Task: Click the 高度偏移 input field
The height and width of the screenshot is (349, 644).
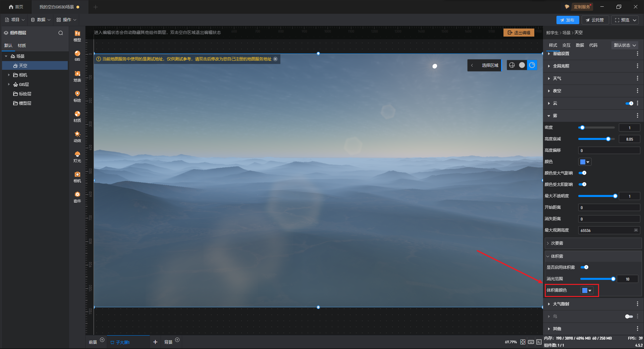Action: 609,150
